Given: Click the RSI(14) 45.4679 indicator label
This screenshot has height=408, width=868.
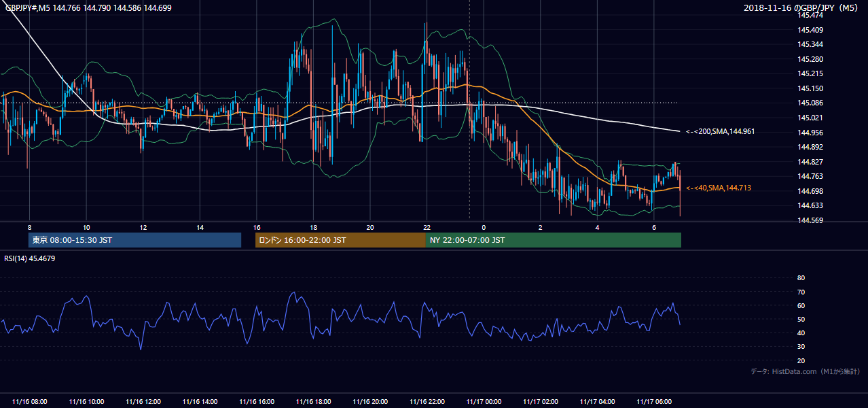Looking at the screenshot, I should pos(30,258).
